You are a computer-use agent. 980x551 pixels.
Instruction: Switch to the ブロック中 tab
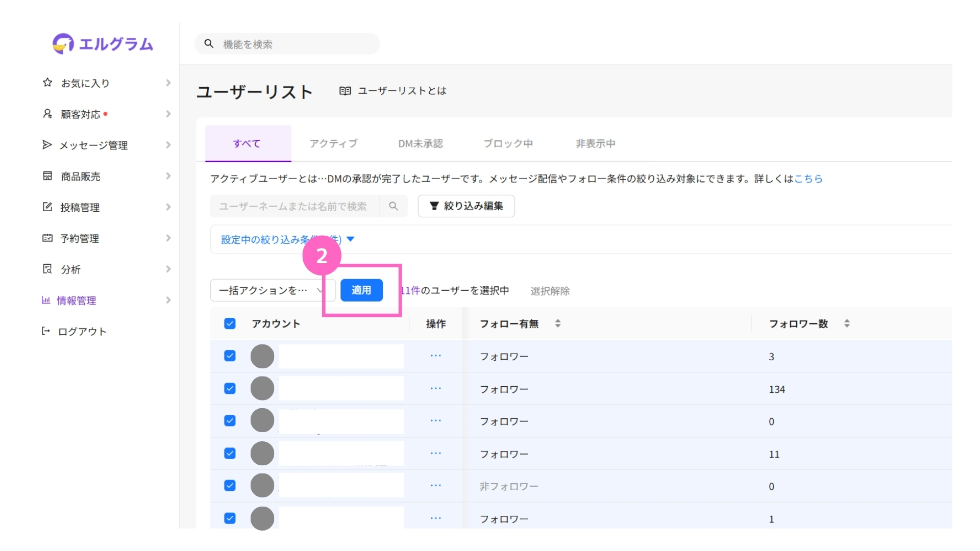[x=508, y=144]
